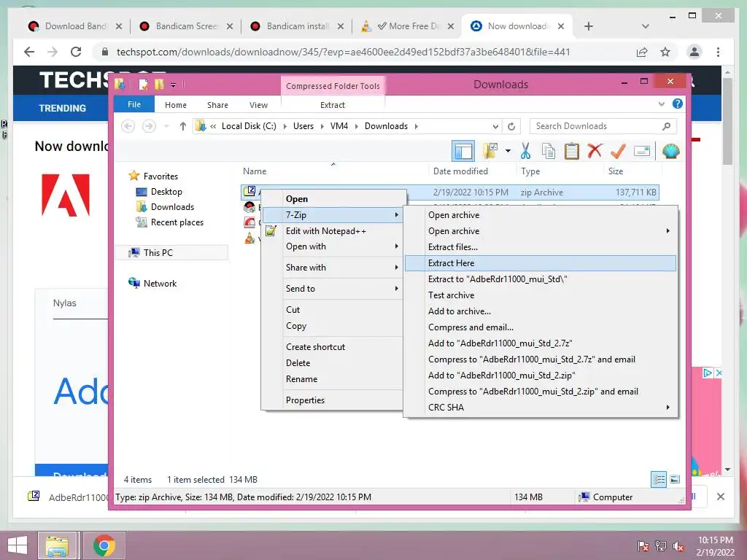Choose Delete from the context menu
Screen dimensions: 747x560
click(332, 363)
